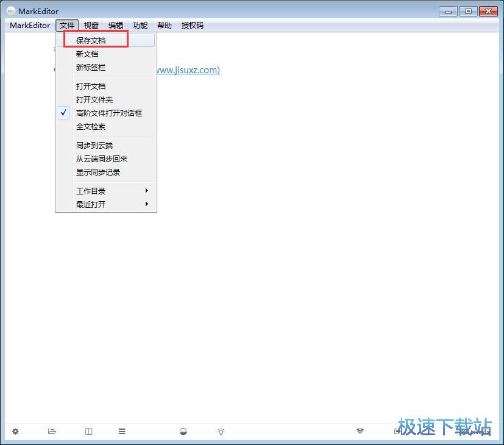Select 显示同步记录 menu entry
Viewport: 504px width, 445px height.
coord(106,172)
